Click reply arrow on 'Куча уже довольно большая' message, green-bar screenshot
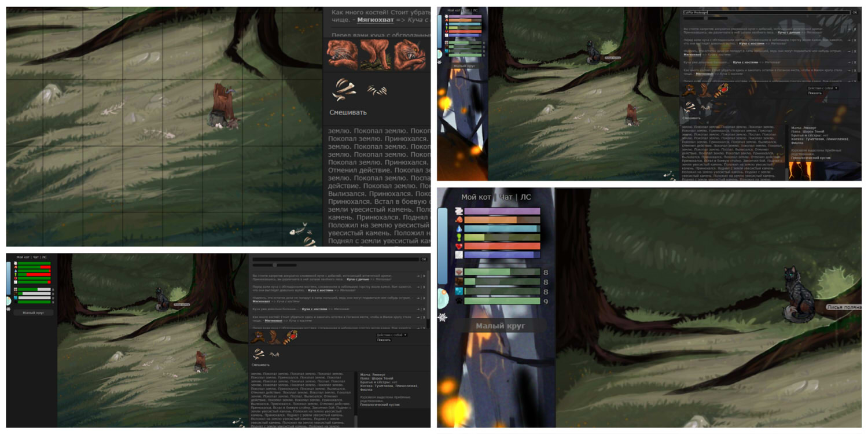This screenshot has height=434, width=868. point(419,309)
